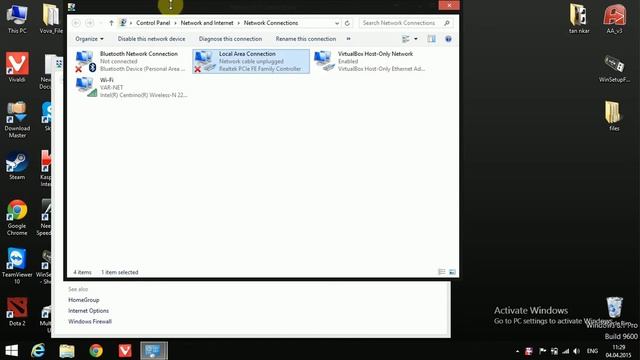This screenshot has height=360, width=640.
Task: Launch Google Chrome desktop shortcut
Action: (17, 218)
